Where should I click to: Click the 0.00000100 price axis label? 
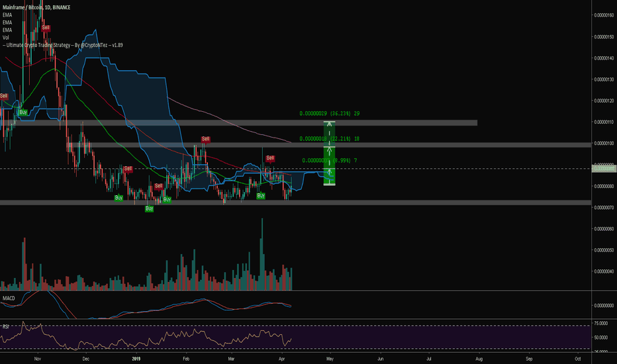[604, 143]
